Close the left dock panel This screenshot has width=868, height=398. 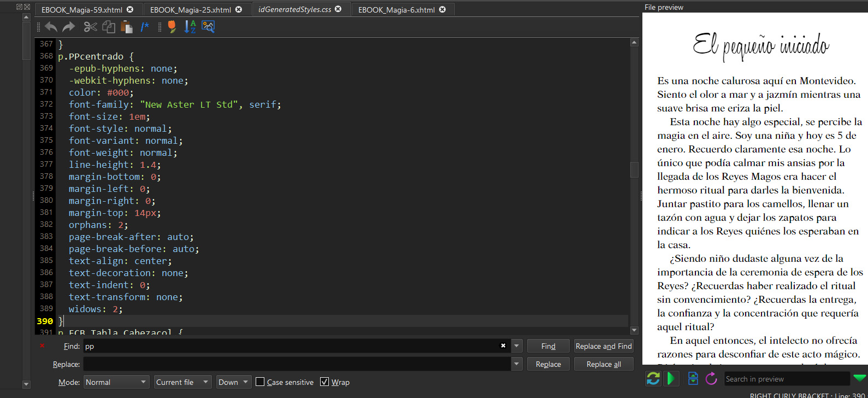point(27,7)
